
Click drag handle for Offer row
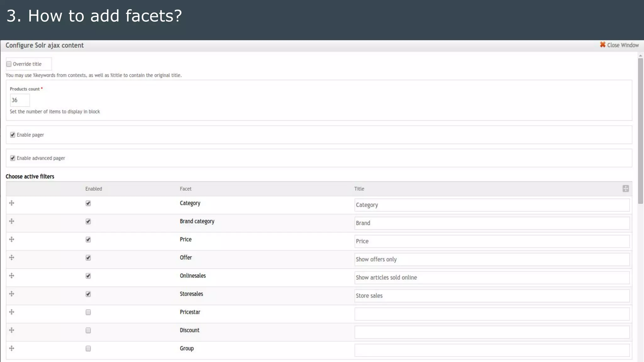[x=12, y=258]
